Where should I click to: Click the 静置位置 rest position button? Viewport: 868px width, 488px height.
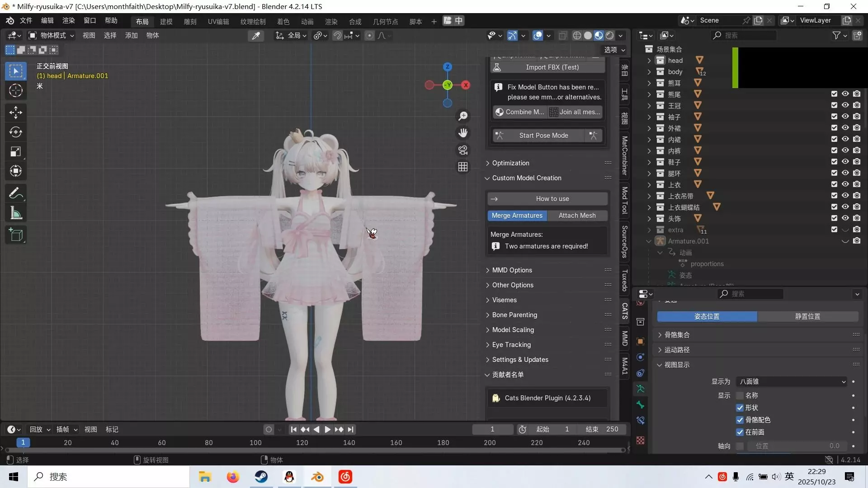click(808, 317)
